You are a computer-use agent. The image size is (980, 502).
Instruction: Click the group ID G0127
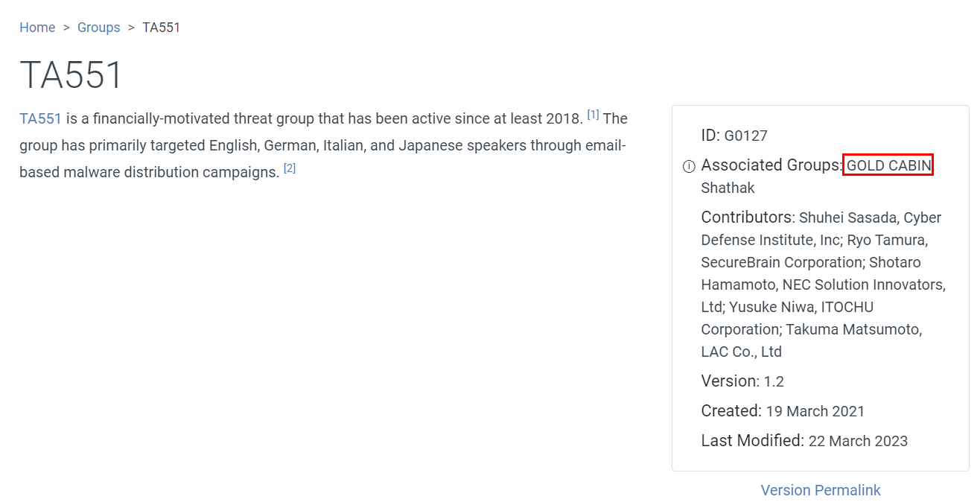pos(745,136)
